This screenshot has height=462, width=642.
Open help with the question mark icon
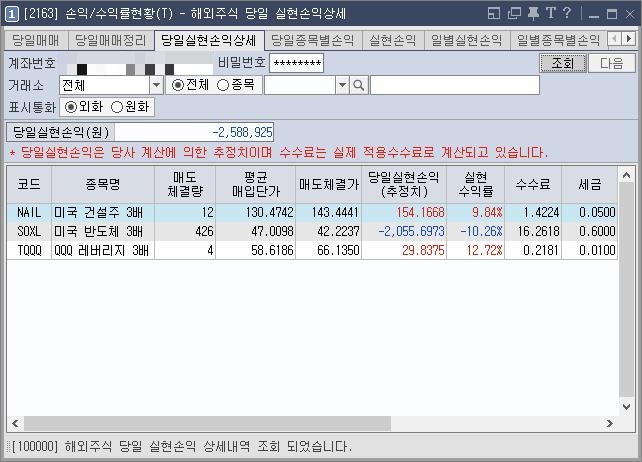(567, 13)
